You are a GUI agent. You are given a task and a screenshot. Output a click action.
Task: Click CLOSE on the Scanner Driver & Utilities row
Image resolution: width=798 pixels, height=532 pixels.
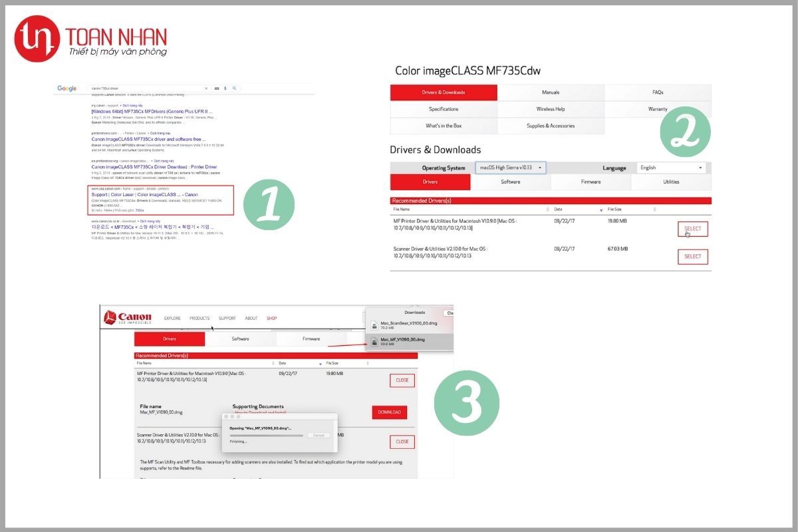pos(402,442)
